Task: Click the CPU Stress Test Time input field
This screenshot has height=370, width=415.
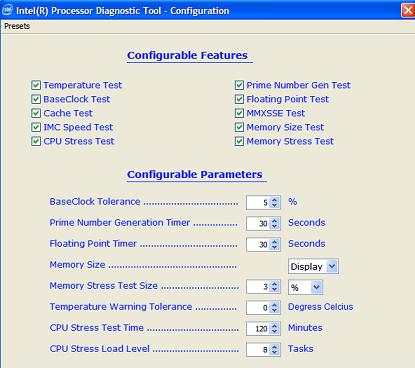Action: pos(259,329)
